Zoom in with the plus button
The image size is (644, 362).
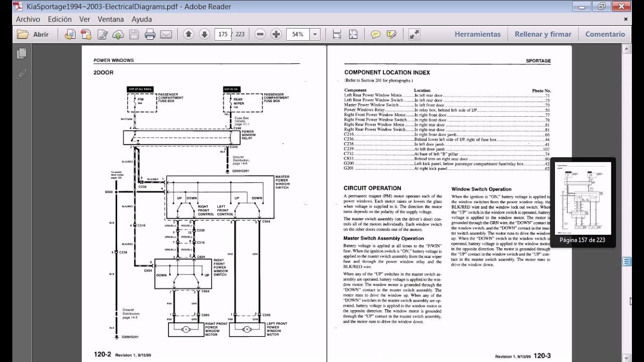pos(276,34)
